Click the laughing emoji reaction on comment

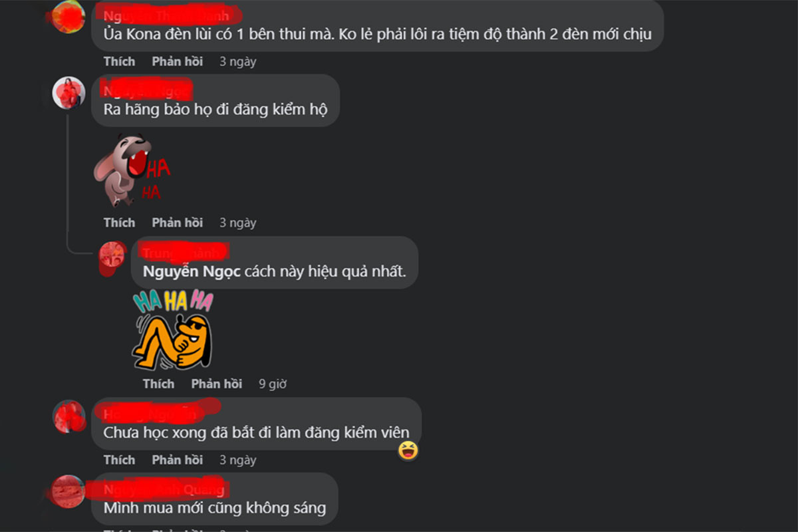point(408,451)
